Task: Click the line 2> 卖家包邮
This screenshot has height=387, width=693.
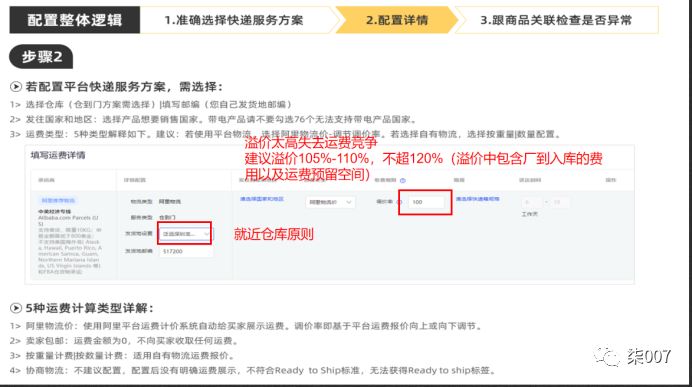Action: click(125, 341)
